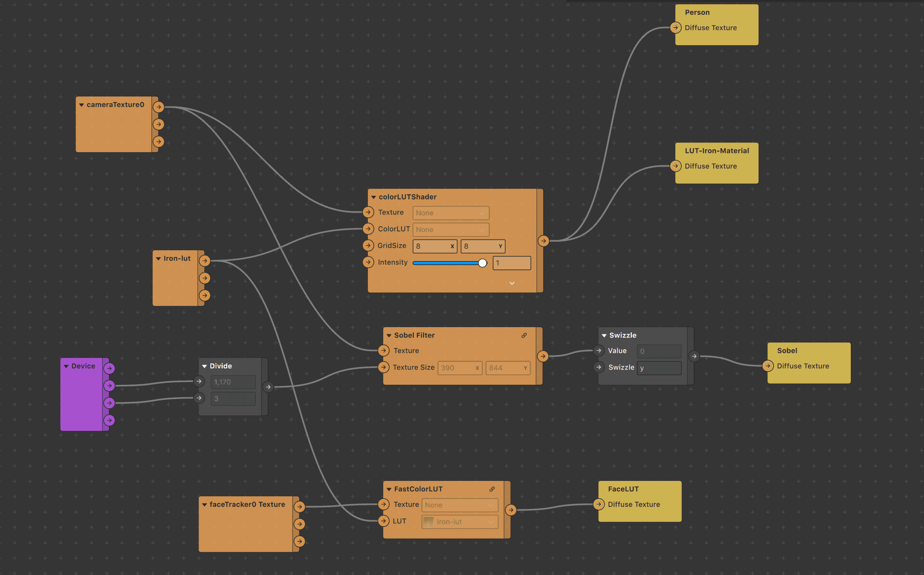Screen dimensions: 924x575
Task: Click the link icon on FastColorLUT node
Action: (x=492, y=489)
